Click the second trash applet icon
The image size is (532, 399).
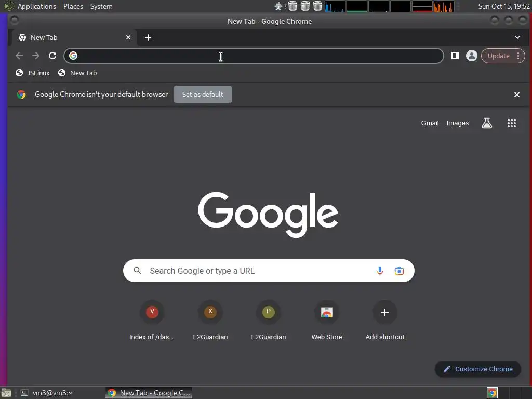(x=305, y=6)
